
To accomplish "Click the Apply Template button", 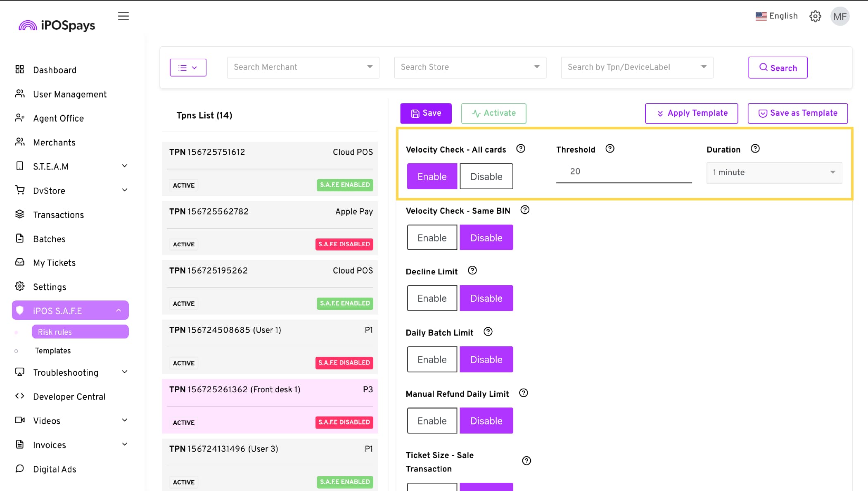I will [691, 113].
